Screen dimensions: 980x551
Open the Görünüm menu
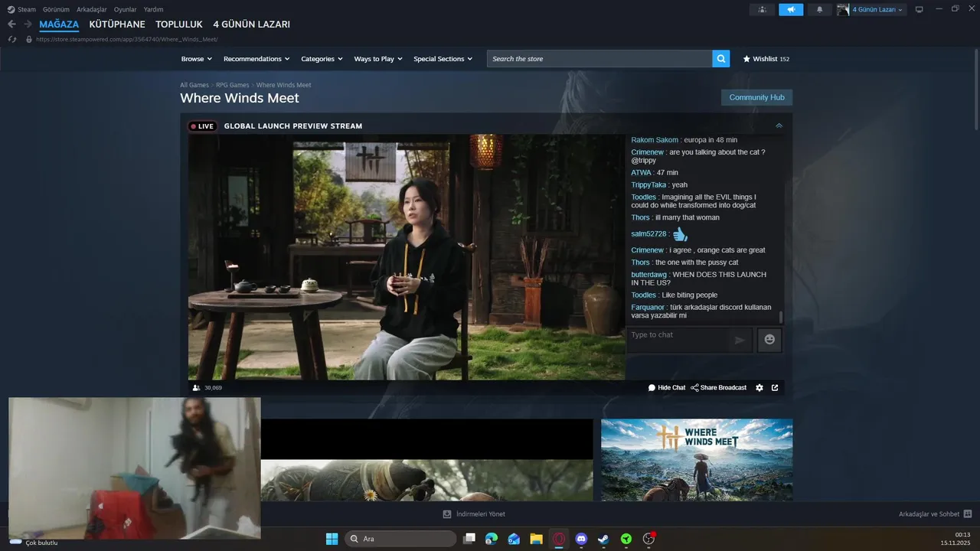click(x=56, y=9)
